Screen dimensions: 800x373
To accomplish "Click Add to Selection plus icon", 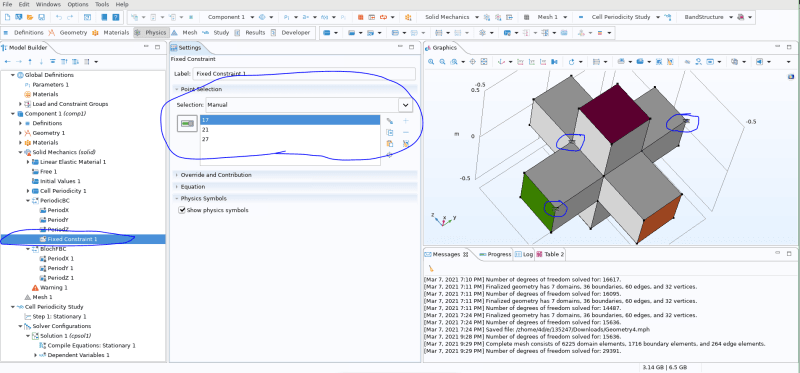I will 406,120.
